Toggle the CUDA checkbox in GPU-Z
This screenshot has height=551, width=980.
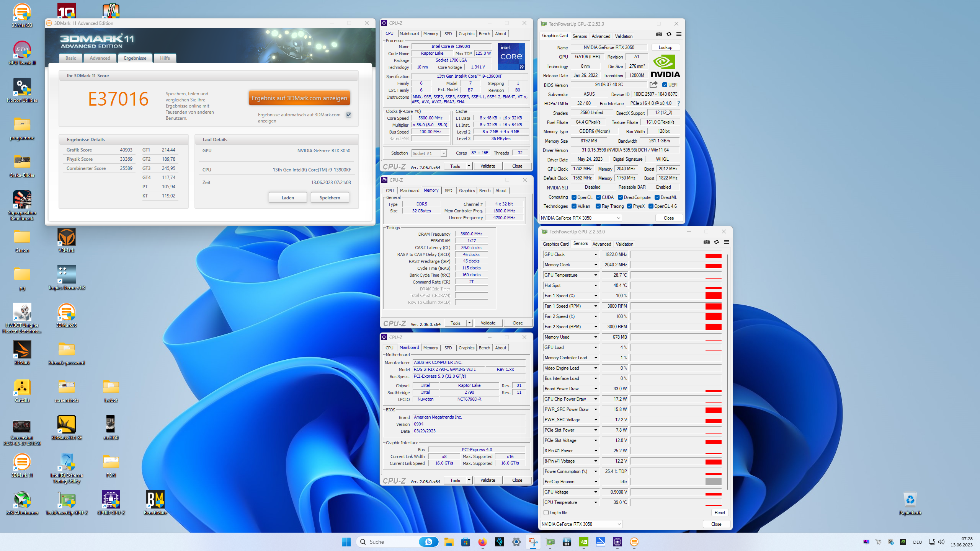(598, 197)
